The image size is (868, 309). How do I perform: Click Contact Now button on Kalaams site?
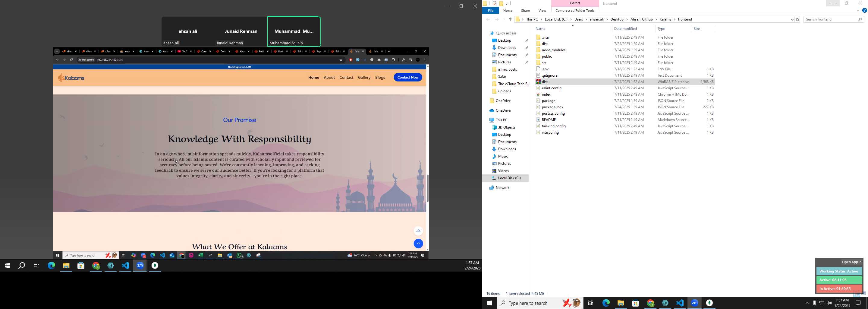(408, 78)
